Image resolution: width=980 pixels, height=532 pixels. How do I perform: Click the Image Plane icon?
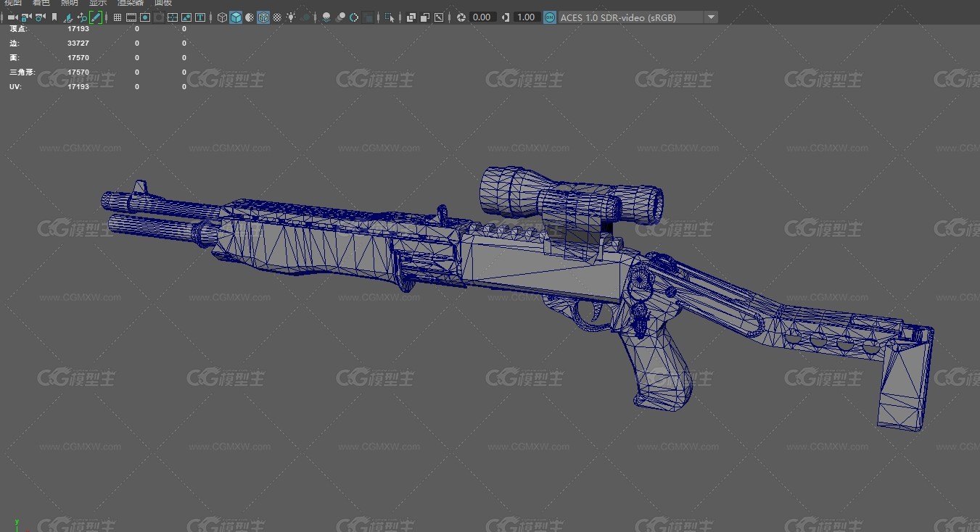click(x=67, y=17)
